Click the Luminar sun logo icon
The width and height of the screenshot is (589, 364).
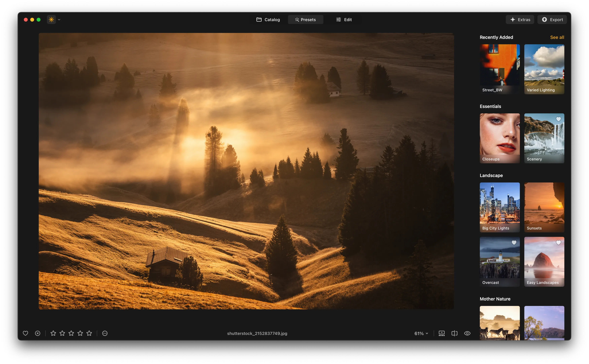[51, 20]
